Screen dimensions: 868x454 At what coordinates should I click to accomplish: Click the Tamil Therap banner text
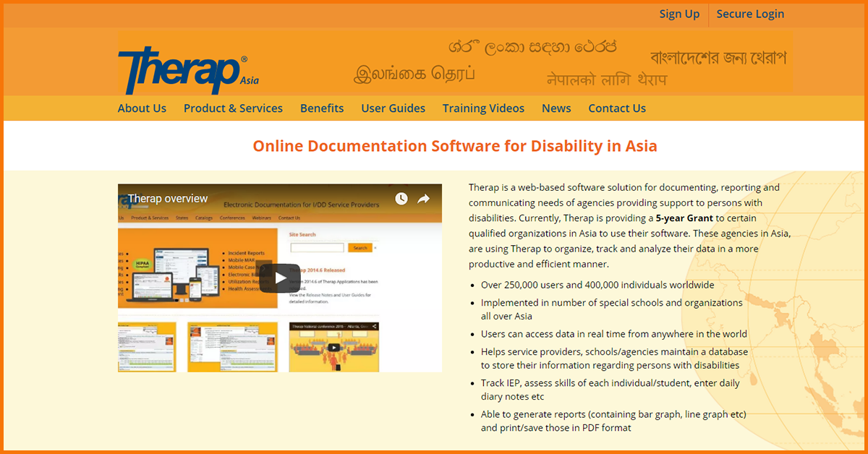point(414,74)
